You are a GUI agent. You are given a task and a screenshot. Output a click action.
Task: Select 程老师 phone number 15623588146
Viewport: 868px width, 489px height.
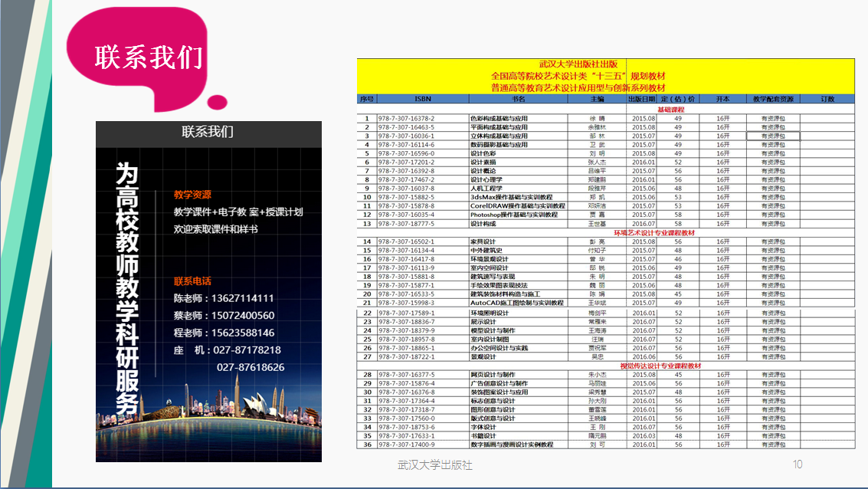pos(243,333)
